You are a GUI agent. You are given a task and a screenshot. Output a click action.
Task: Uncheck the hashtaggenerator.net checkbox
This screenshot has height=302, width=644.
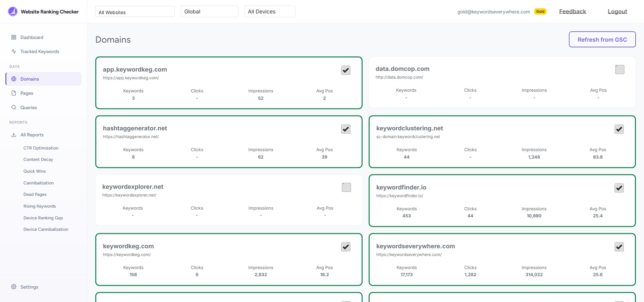346,129
